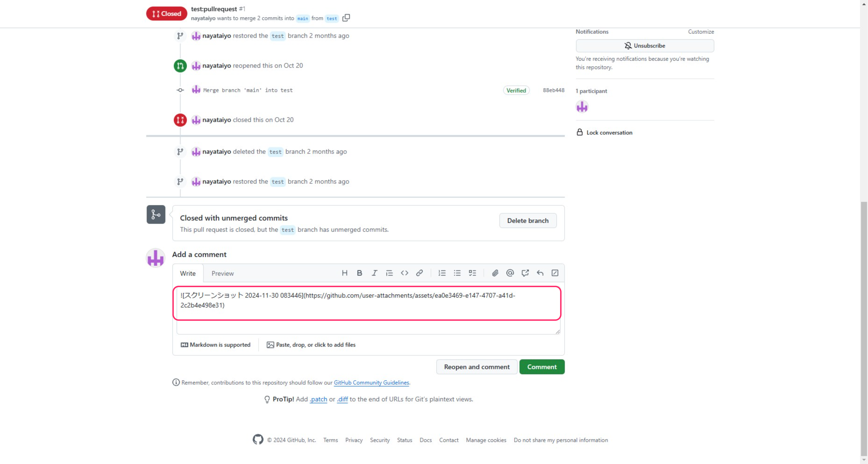Mention a user with the @ icon
This screenshot has height=464, width=868.
coord(510,273)
